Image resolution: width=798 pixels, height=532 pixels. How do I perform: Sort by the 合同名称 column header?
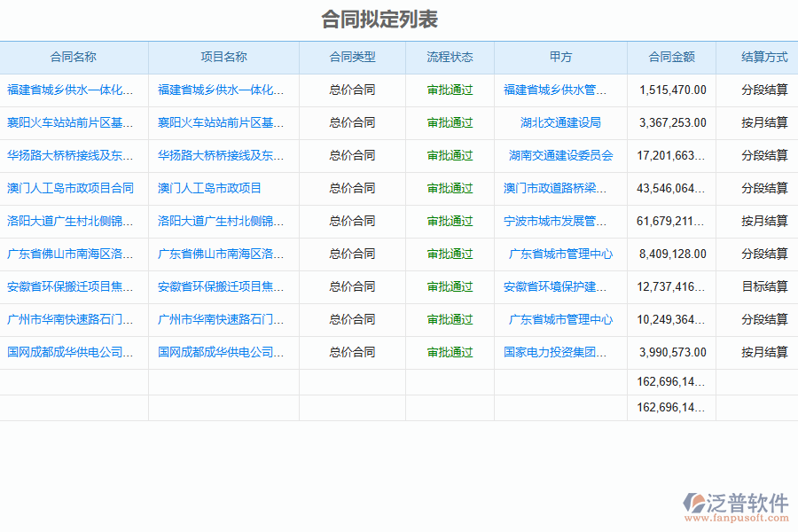tap(74, 57)
